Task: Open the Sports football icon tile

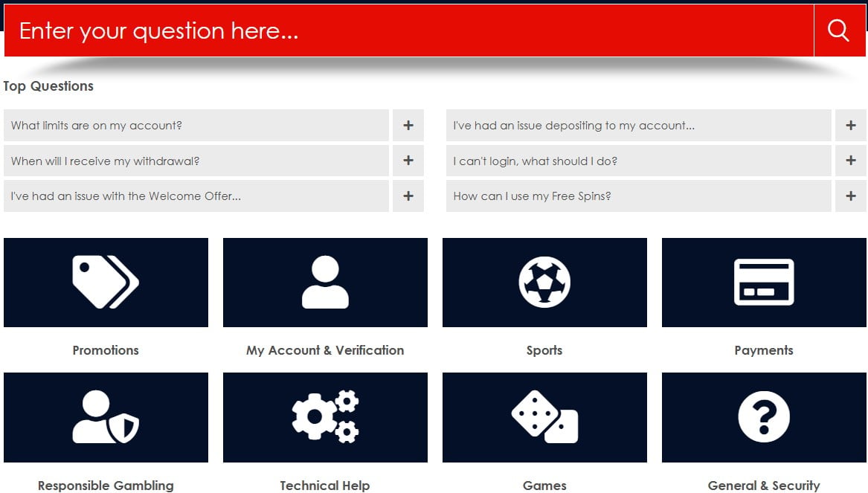Action: coord(544,282)
